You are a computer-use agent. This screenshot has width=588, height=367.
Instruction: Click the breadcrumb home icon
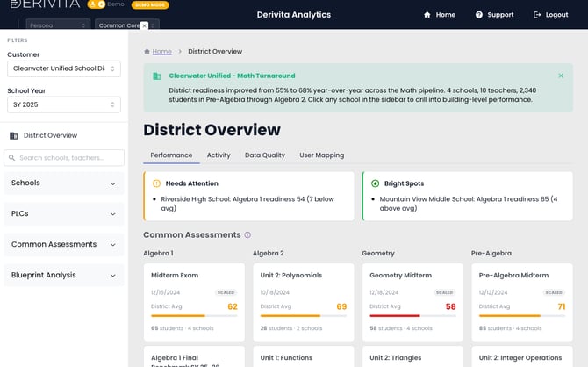(147, 52)
